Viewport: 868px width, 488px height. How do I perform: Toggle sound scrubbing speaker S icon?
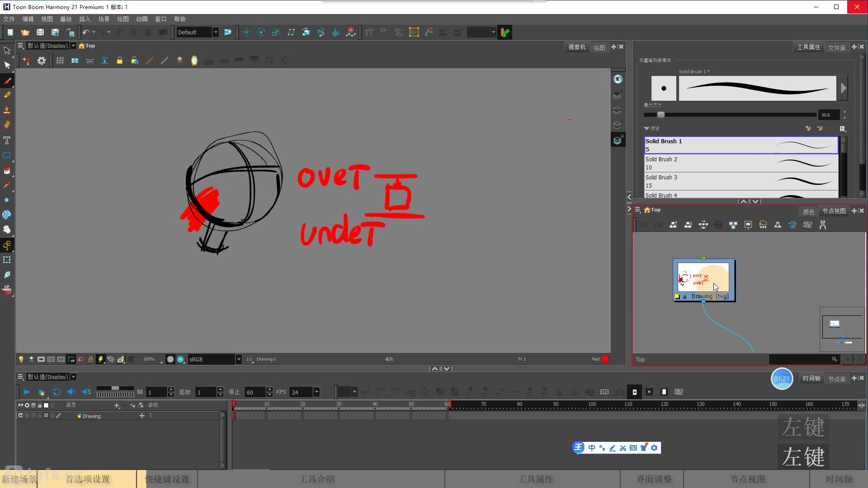click(86, 392)
